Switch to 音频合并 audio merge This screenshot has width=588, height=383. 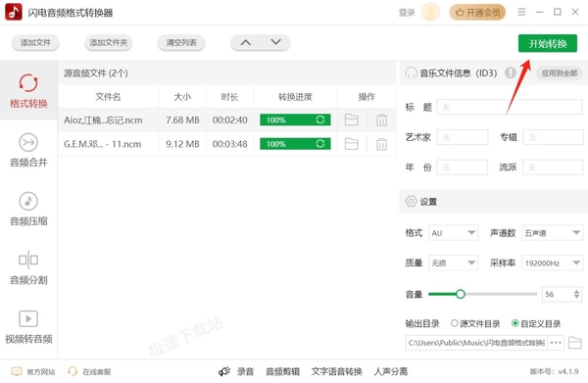(28, 150)
